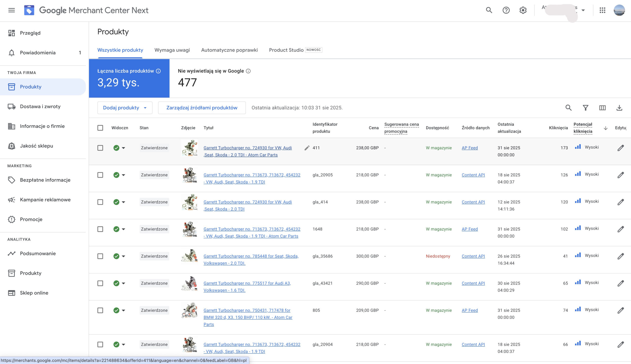Image resolution: width=631 pixels, height=364 pixels.
Task: Open Sklep online in sidebar
Action: point(43,293)
